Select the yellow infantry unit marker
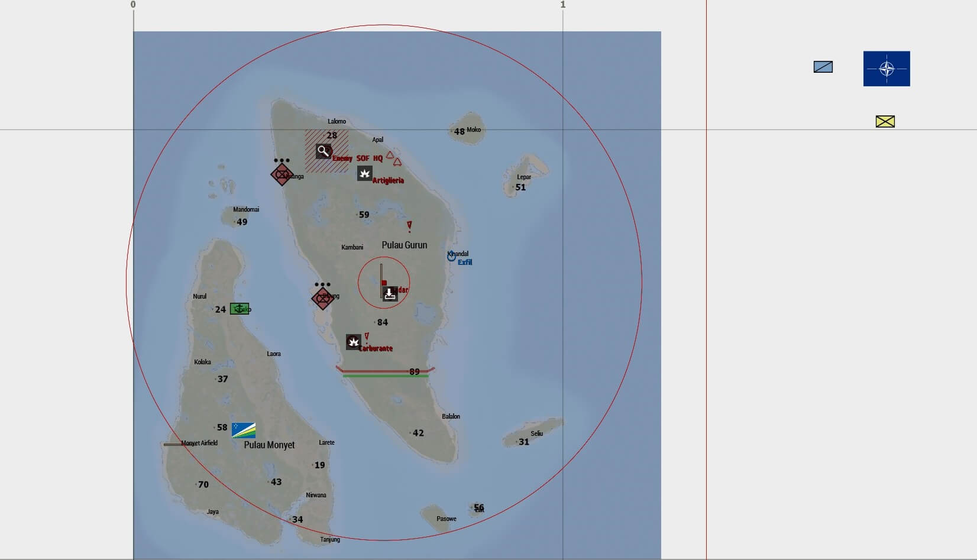Screen dimensions: 977x560 pyautogui.click(x=885, y=121)
